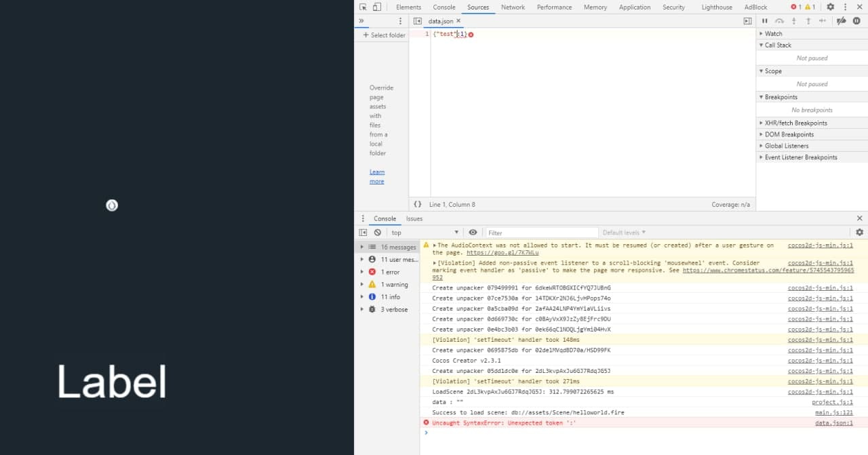The height and width of the screenshot is (455, 868).
Task: Select 16 messages in console sidebar
Action: (388, 247)
